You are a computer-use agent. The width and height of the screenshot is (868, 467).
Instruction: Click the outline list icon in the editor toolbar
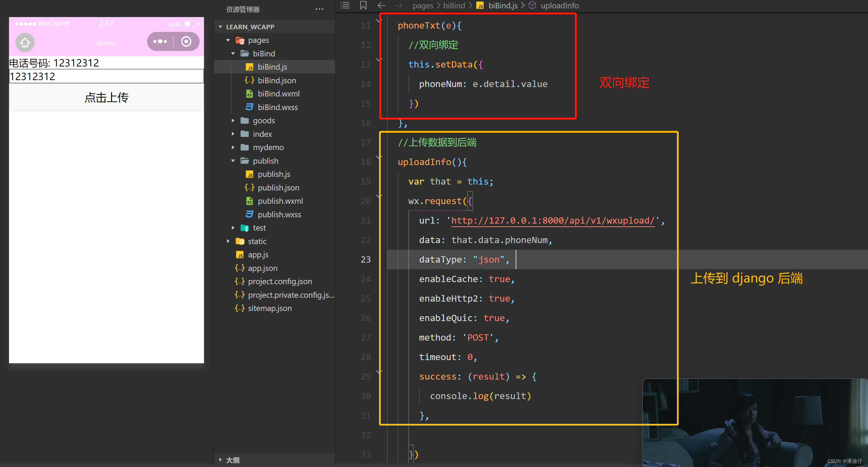(345, 5)
